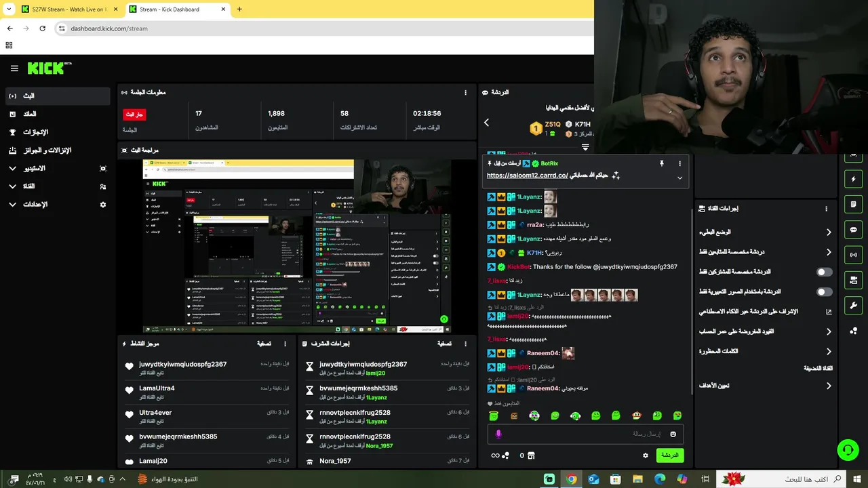Expand the Studio section in the left sidebar
The image size is (868, 488).
pos(12,168)
